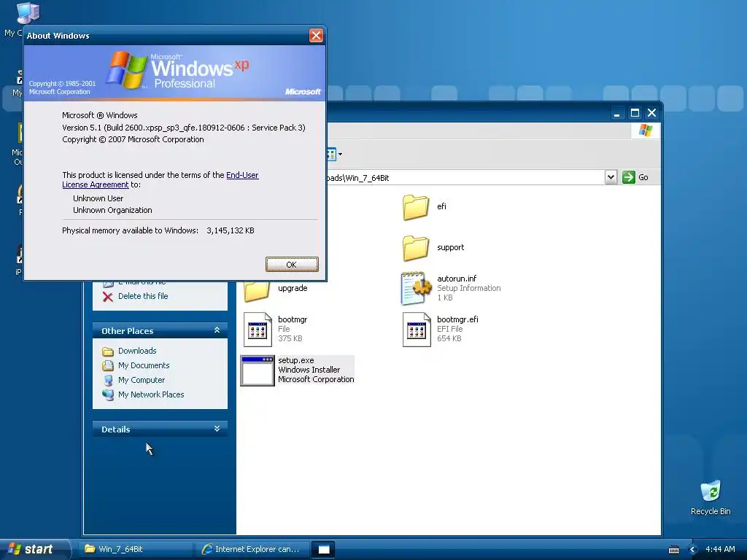Show hidden tray icons arrow
Image resolution: width=747 pixels, height=560 pixels.
coord(693,550)
